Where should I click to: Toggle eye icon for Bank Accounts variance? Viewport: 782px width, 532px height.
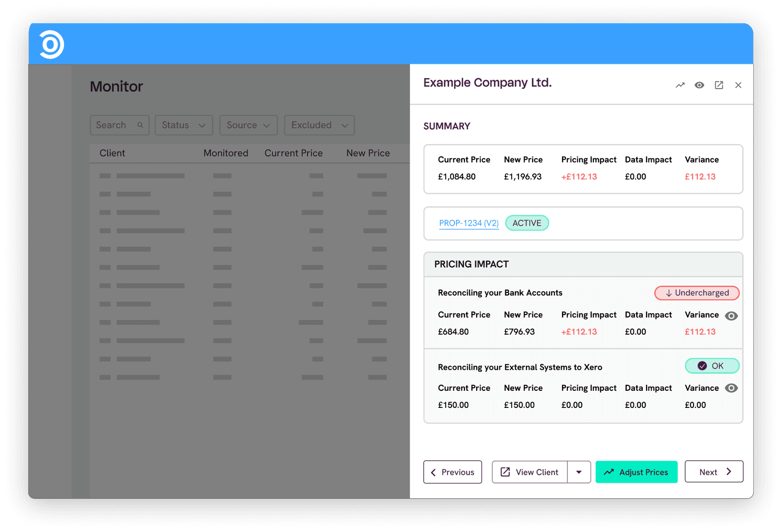point(731,316)
